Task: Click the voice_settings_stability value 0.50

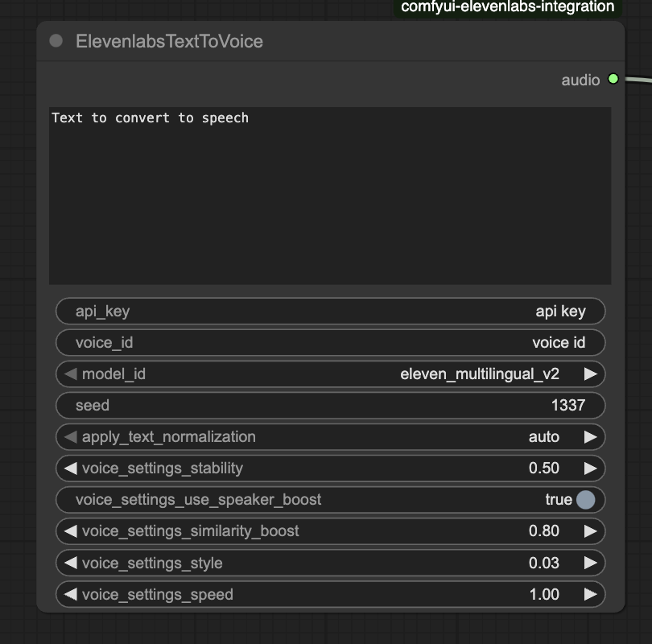Action: [x=544, y=469]
